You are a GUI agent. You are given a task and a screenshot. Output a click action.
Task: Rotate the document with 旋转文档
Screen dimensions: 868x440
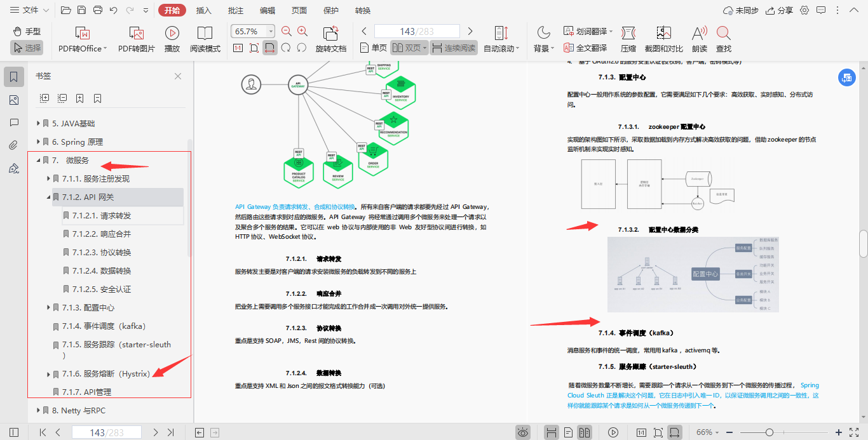[x=330, y=38]
